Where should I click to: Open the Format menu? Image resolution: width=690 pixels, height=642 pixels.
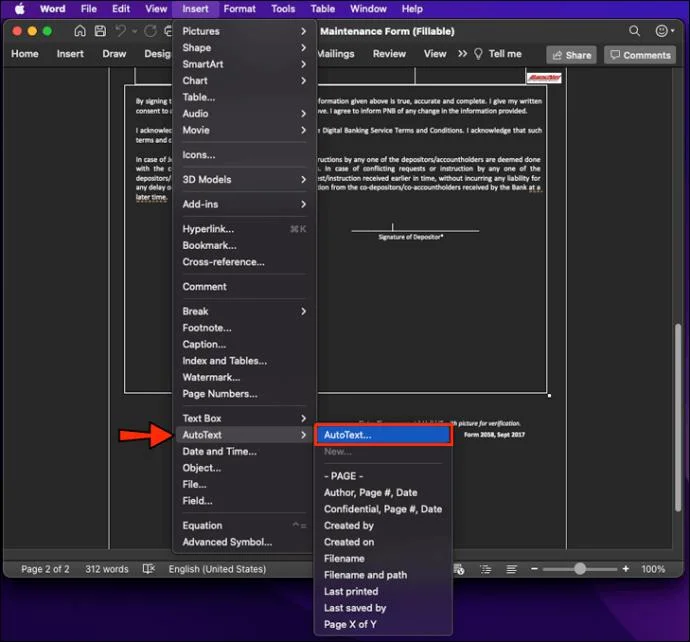pos(239,9)
